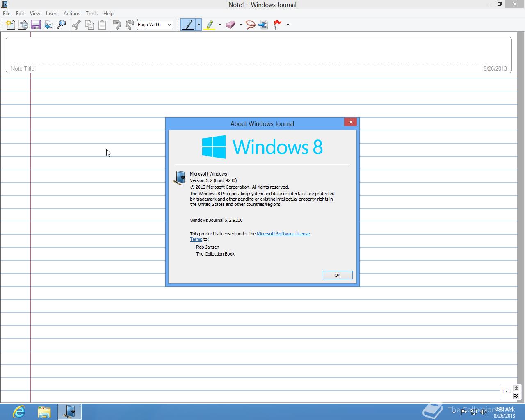Click the 'Terms' link in dialog

[x=196, y=239]
